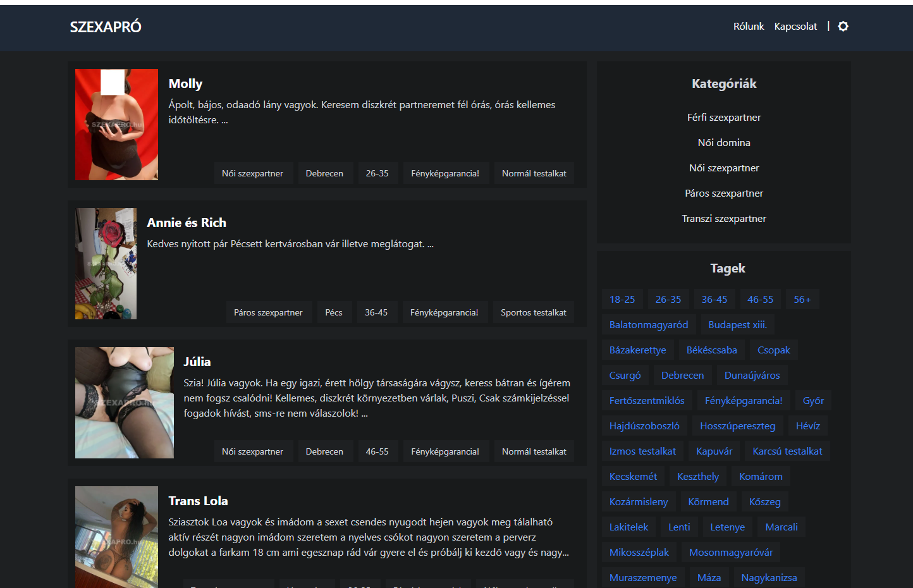
Task: Choose the Békéscsaba tag
Action: [x=712, y=350]
